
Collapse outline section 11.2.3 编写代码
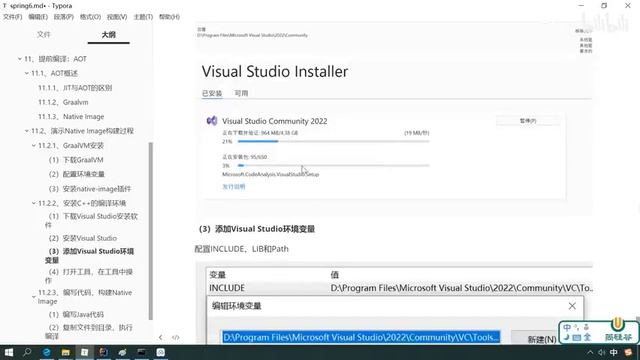33,297
